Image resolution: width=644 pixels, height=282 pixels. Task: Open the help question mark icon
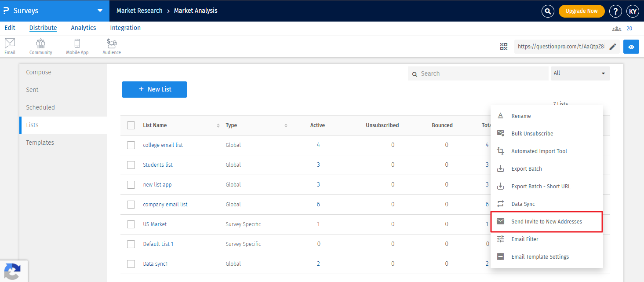pyautogui.click(x=615, y=11)
